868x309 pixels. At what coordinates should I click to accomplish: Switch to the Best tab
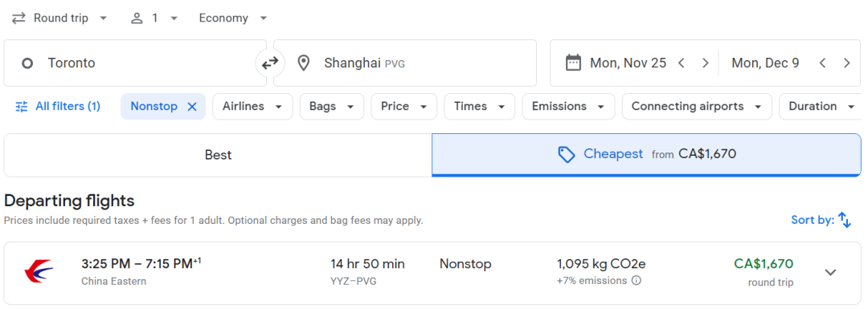tap(218, 155)
